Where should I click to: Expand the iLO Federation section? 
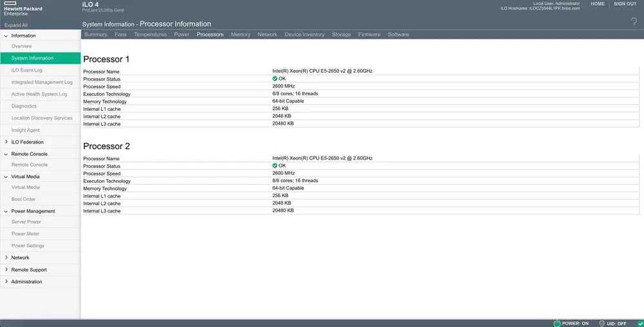pyautogui.click(x=6, y=142)
